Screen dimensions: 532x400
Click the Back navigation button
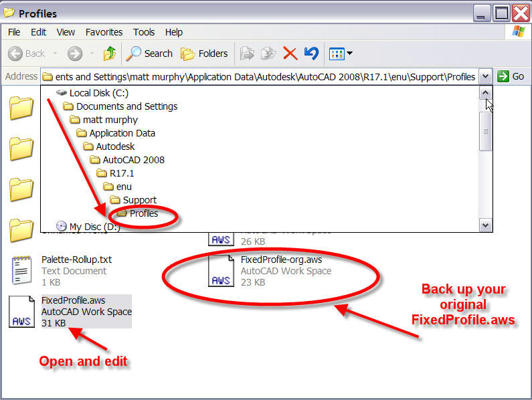27,54
